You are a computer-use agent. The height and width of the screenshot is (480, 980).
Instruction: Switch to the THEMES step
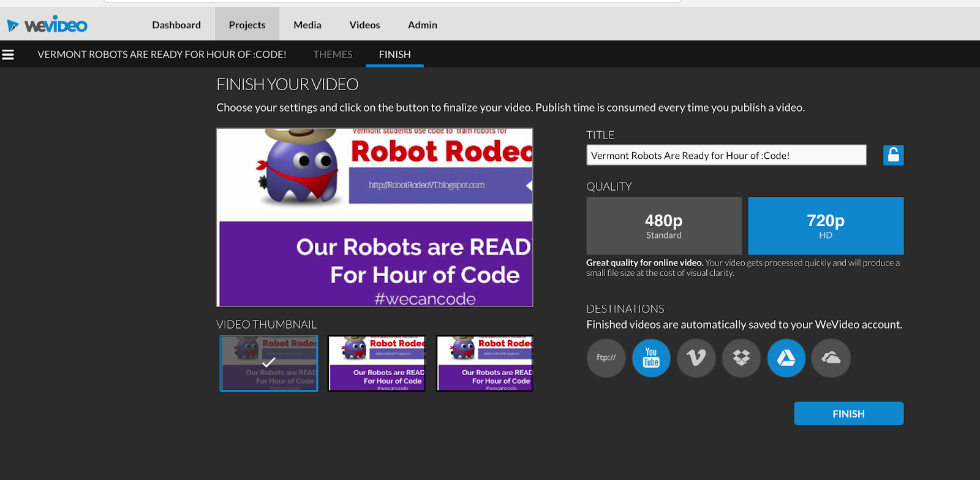[x=333, y=55]
